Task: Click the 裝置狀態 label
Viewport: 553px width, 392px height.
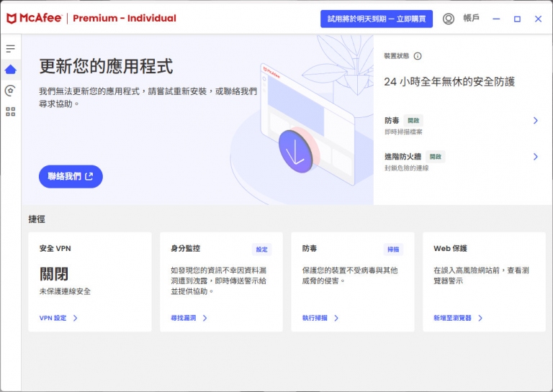Action: (x=397, y=56)
